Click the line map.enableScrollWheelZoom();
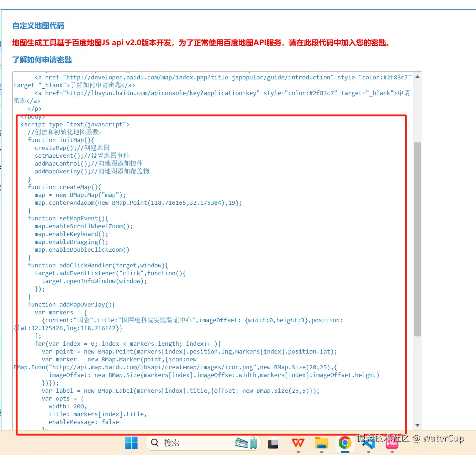 (84, 226)
